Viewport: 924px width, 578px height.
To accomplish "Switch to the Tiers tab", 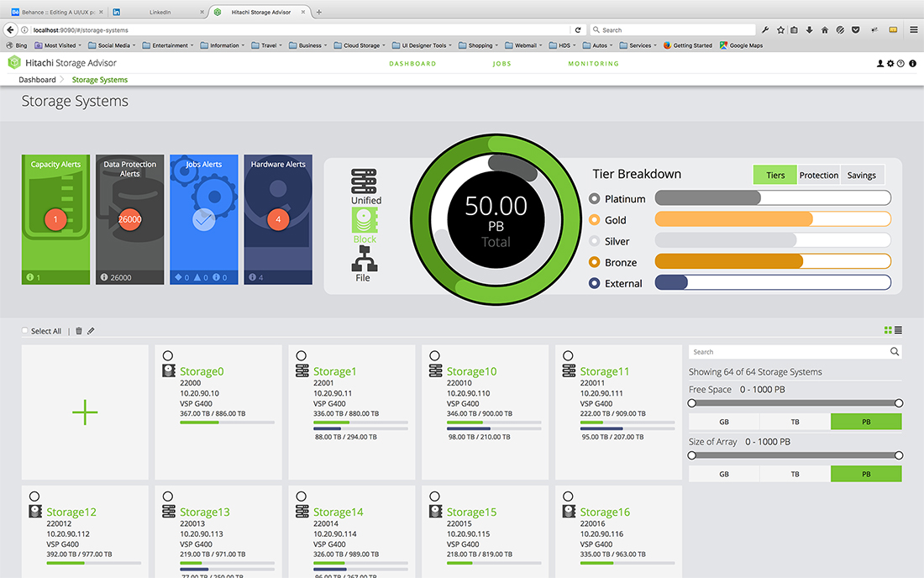I will (x=775, y=175).
